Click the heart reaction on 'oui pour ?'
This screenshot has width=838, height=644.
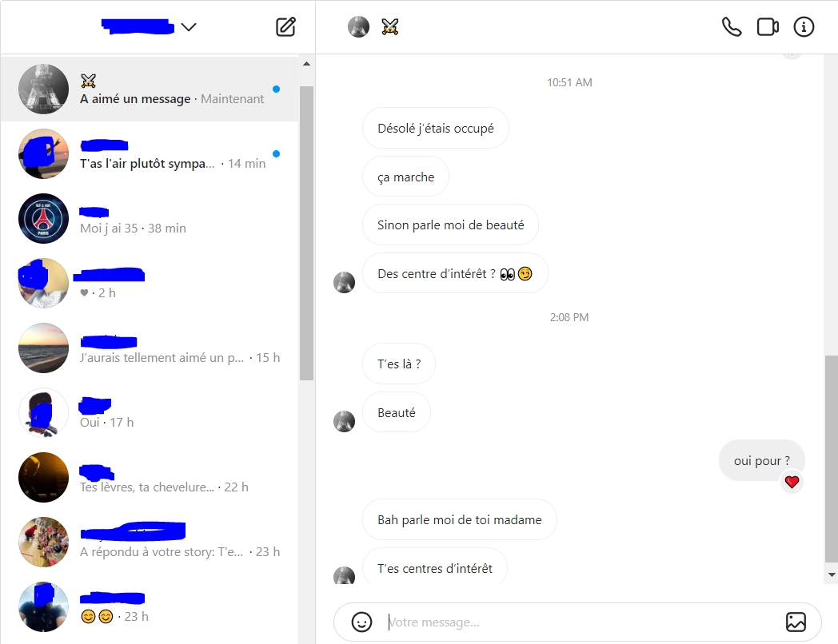792,482
